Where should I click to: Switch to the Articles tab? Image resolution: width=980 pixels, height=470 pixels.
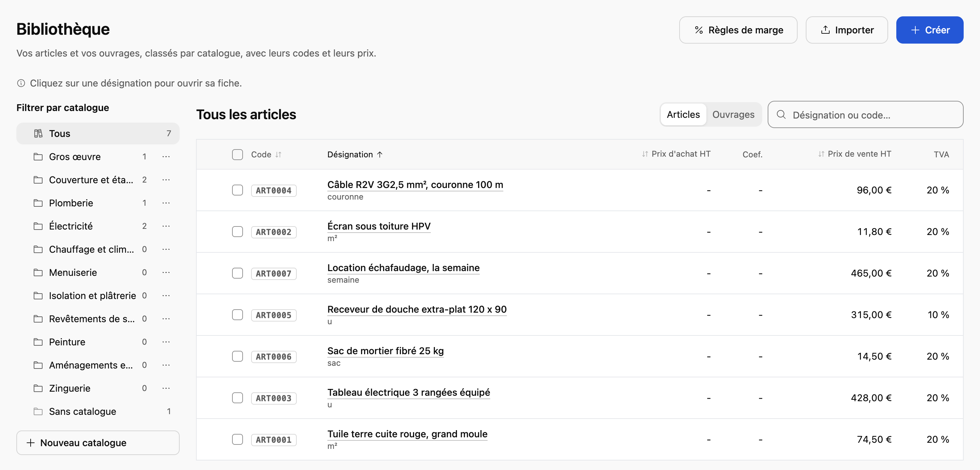click(x=683, y=115)
